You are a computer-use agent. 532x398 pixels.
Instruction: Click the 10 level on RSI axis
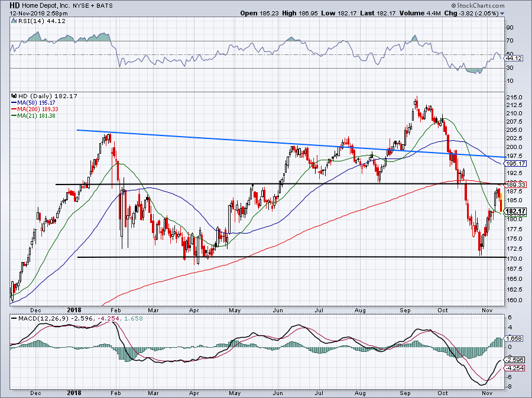[x=510, y=81]
